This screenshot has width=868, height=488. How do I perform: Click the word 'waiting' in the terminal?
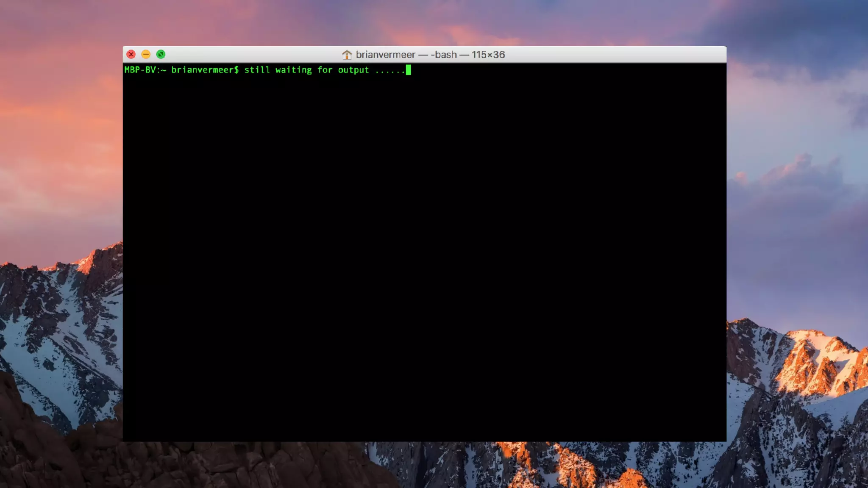[293, 70]
